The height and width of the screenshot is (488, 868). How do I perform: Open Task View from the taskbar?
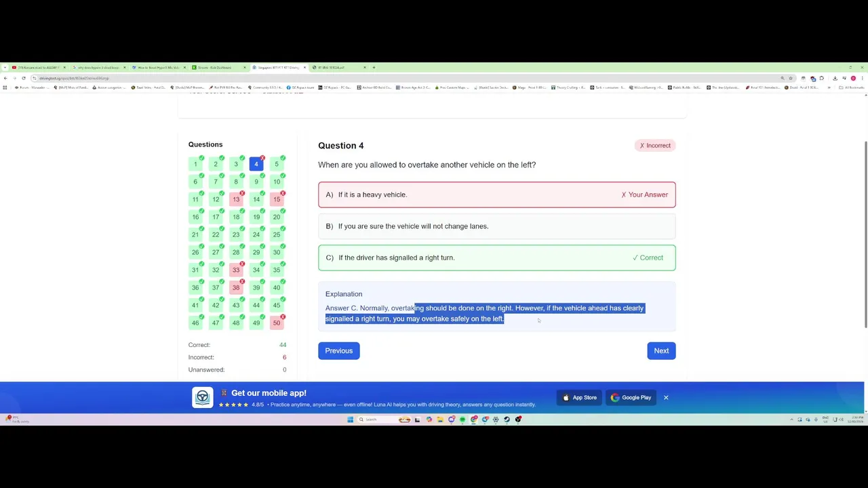pos(417,420)
